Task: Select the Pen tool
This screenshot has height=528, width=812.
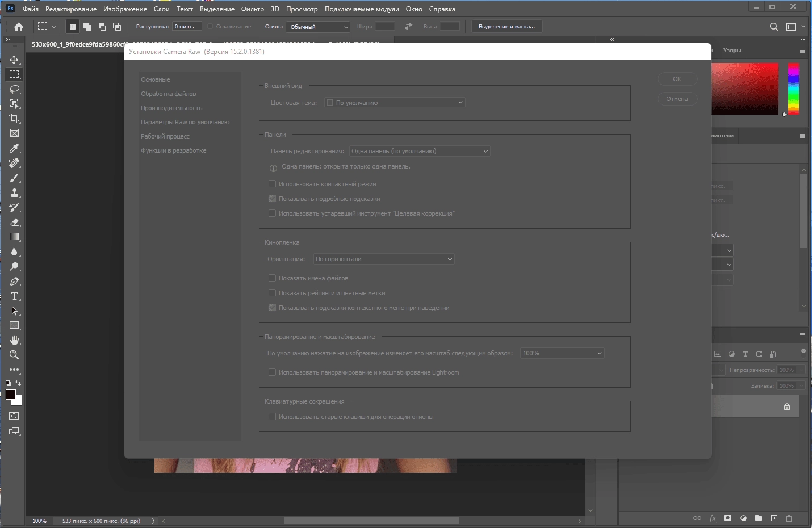Action: pos(14,281)
